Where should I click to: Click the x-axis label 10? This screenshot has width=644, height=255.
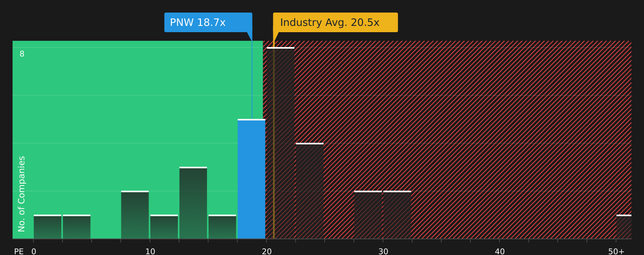coord(150,251)
